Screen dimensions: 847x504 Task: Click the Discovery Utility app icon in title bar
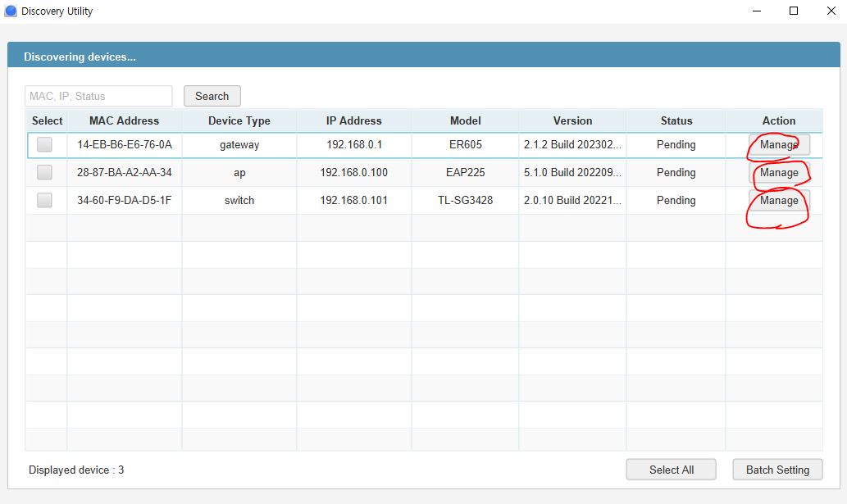[x=11, y=11]
